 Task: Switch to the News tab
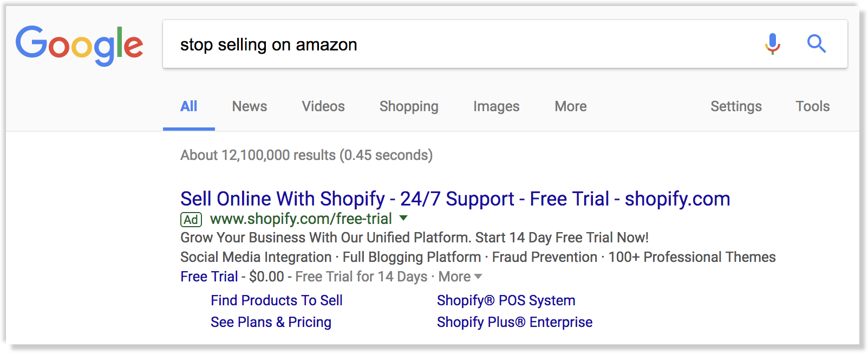[249, 106]
